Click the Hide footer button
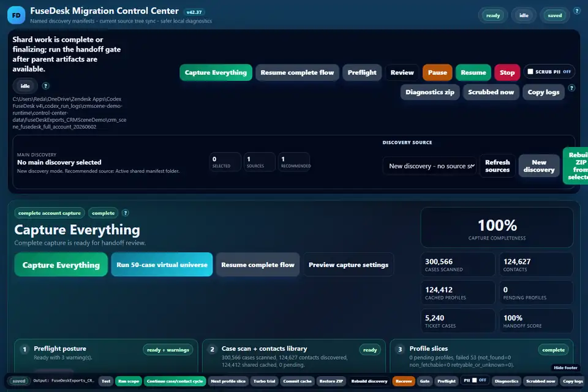This screenshot has height=392, width=588. [565, 367]
